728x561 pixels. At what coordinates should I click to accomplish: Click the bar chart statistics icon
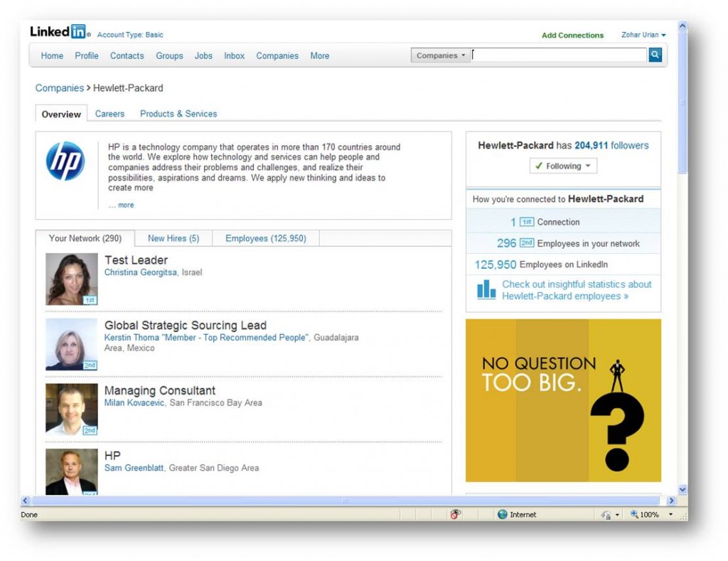(x=486, y=289)
